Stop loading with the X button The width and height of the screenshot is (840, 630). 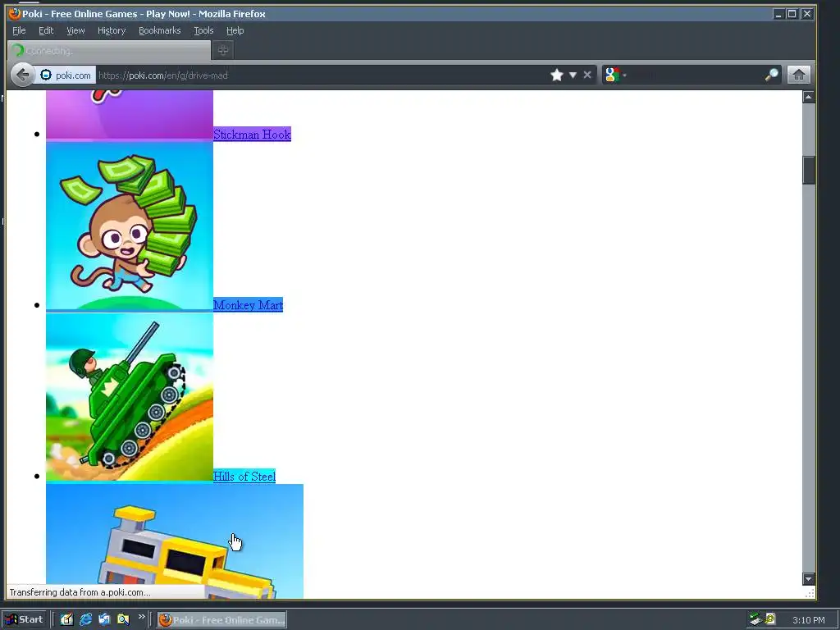point(587,75)
